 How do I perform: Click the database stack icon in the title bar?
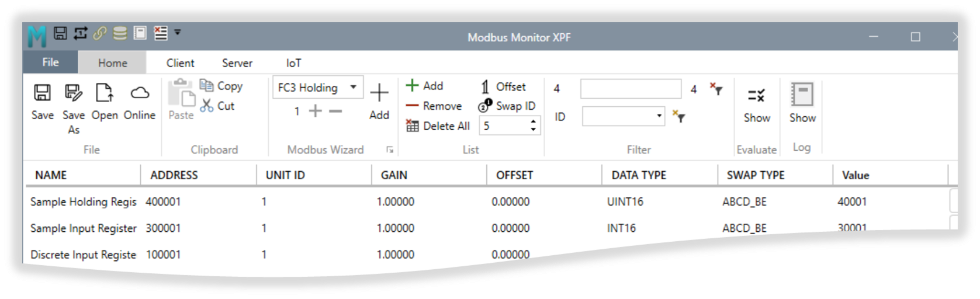[120, 33]
